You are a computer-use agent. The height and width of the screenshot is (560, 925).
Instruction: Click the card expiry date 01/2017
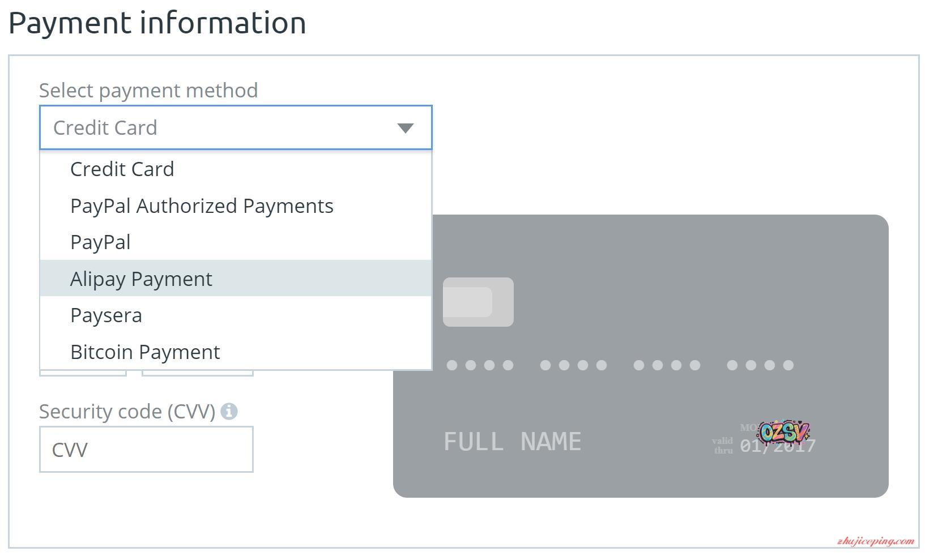click(777, 447)
